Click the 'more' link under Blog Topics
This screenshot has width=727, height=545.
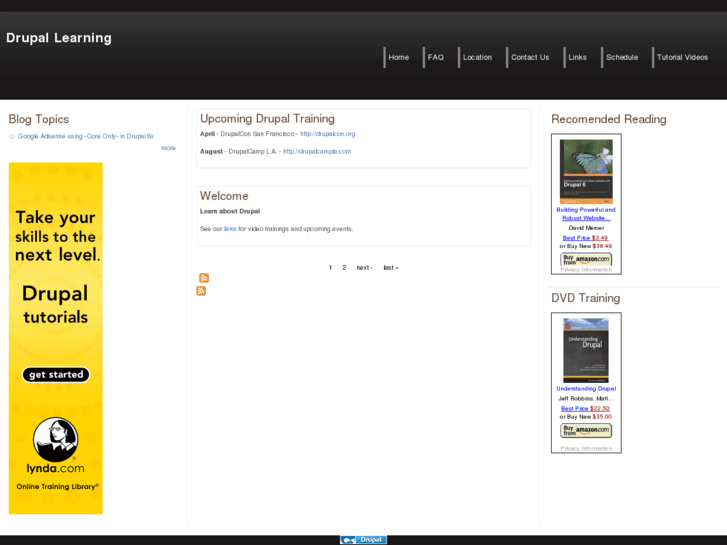pyautogui.click(x=168, y=148)
